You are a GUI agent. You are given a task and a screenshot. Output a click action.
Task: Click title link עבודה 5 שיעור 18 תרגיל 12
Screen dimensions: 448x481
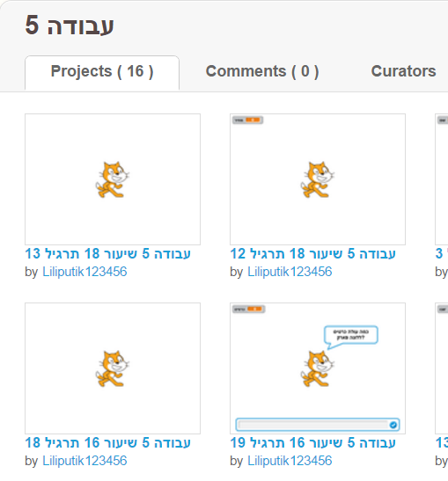[x=312, y=254]
